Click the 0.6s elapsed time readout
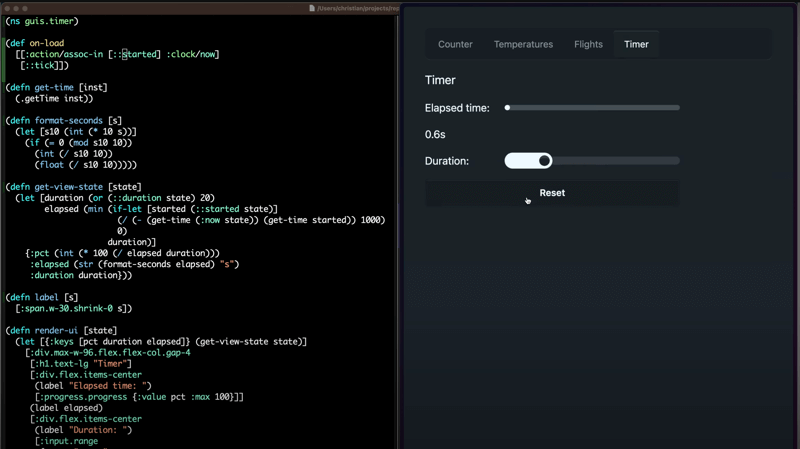This screenshot has width=800, height=449. 435,134
